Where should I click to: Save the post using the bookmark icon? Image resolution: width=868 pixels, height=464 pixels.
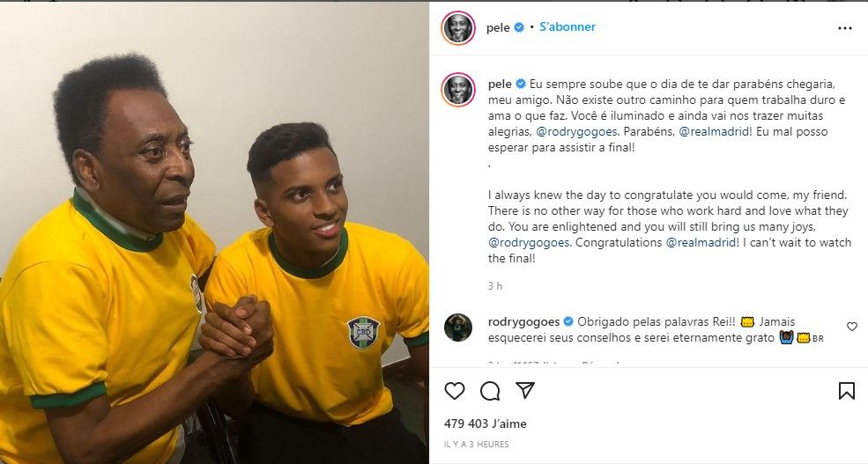(x=847, y=391)
